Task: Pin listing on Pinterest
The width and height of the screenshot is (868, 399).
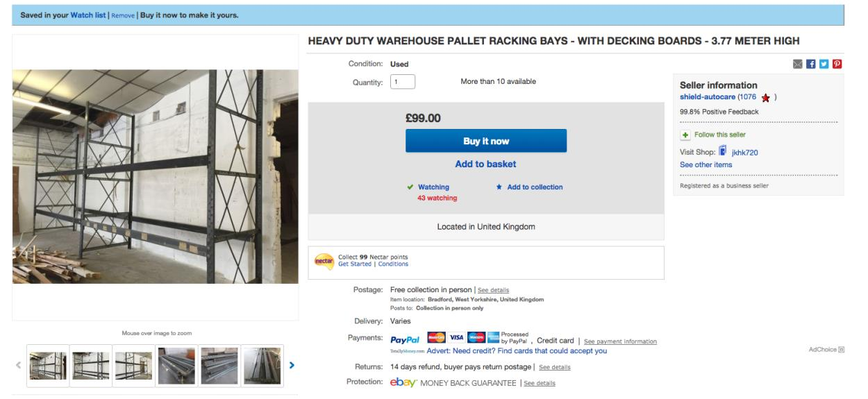Action: 837,64
